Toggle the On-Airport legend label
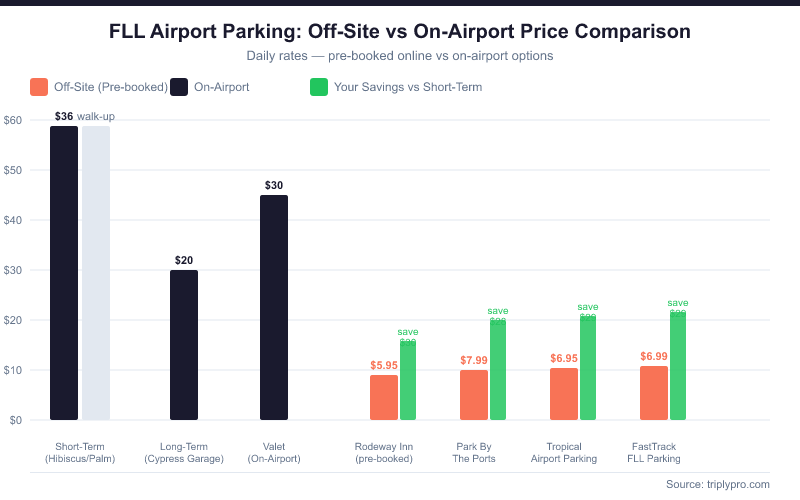Viewport: 800px width, 500px height. 221,87
